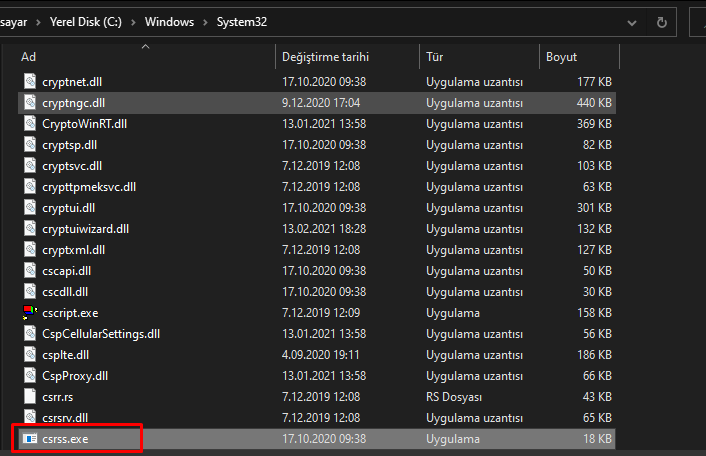Go to Yerel Disk (C:) breadcrumb
Image resolution: width=706 pixels, height=456 pixels.
point(86,22)
